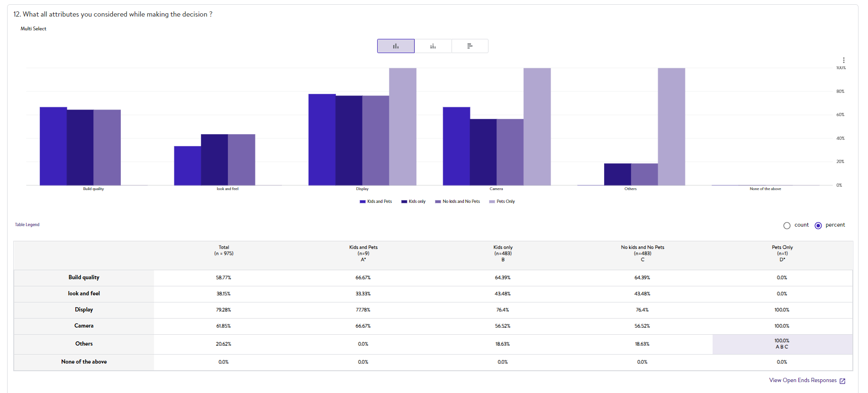Screen dimensions: 868x393
Task: Open the chart options kebab menu
Action: point(843,60)
